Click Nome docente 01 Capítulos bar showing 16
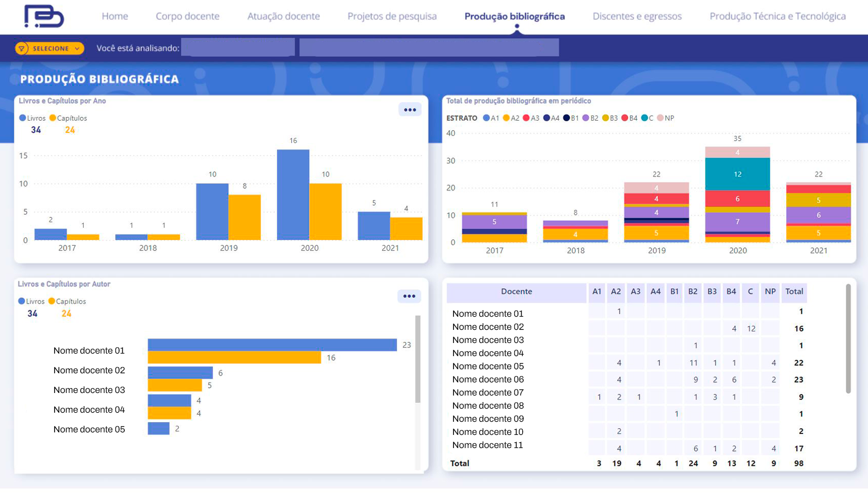Viewport: 868px width, 494px height. [234, 357]
